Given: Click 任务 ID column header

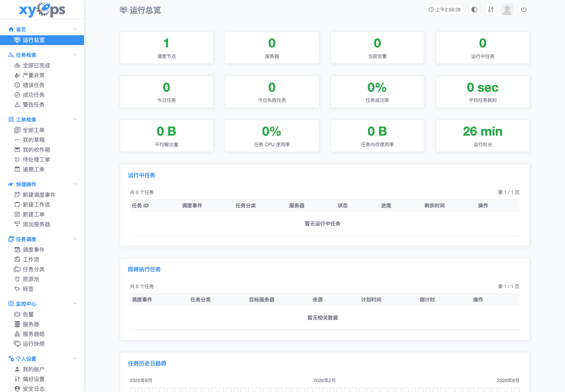Looking at the screenshot, I should (140, 205).
